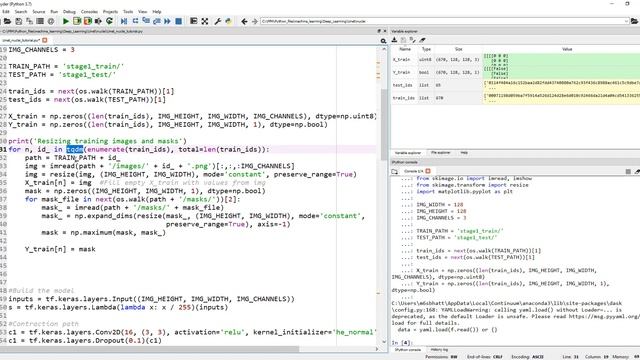
Task: Open the Help menu
Action: (157, 12)
